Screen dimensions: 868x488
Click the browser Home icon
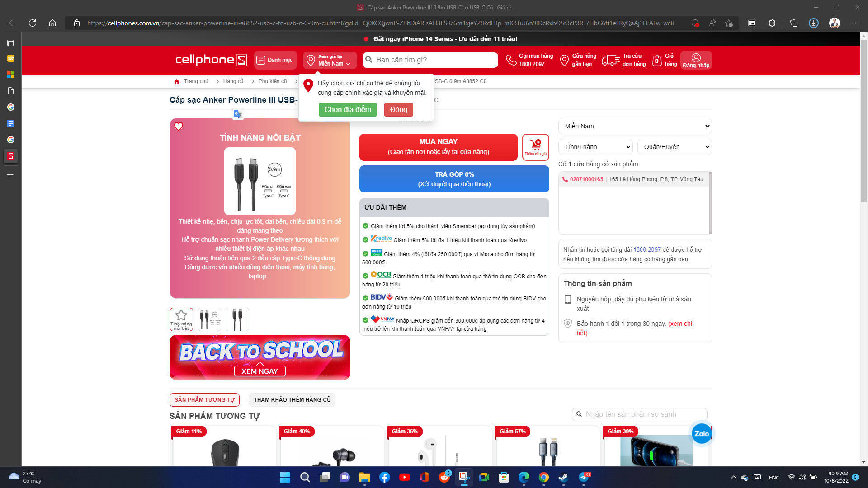click(52, 23)
